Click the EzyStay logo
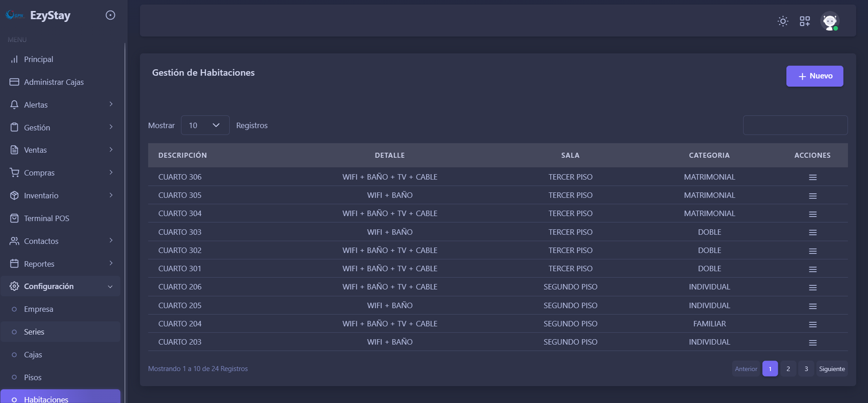Screen dimensions: 868x403 [x=38, y=15]
